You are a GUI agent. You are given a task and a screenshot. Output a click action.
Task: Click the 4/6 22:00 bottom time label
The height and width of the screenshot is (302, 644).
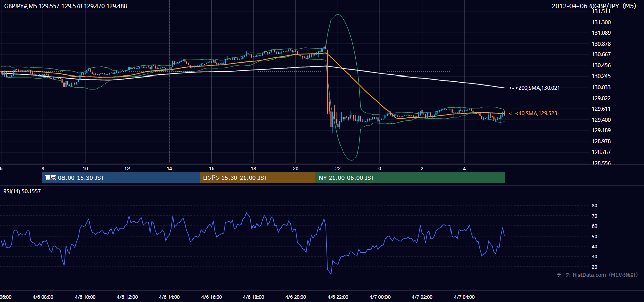(338, 297)
